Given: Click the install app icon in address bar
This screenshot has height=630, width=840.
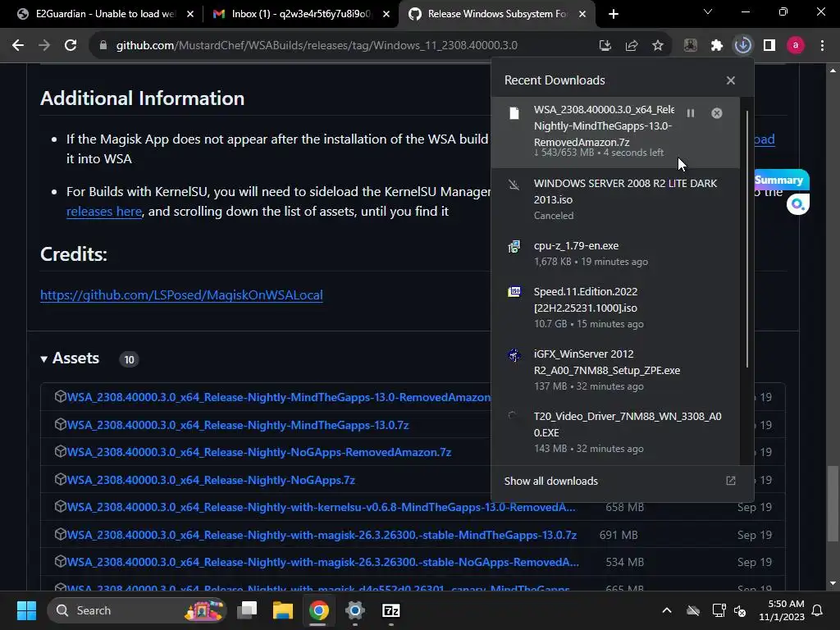Looking at the screenshot, I should point(605,45).
